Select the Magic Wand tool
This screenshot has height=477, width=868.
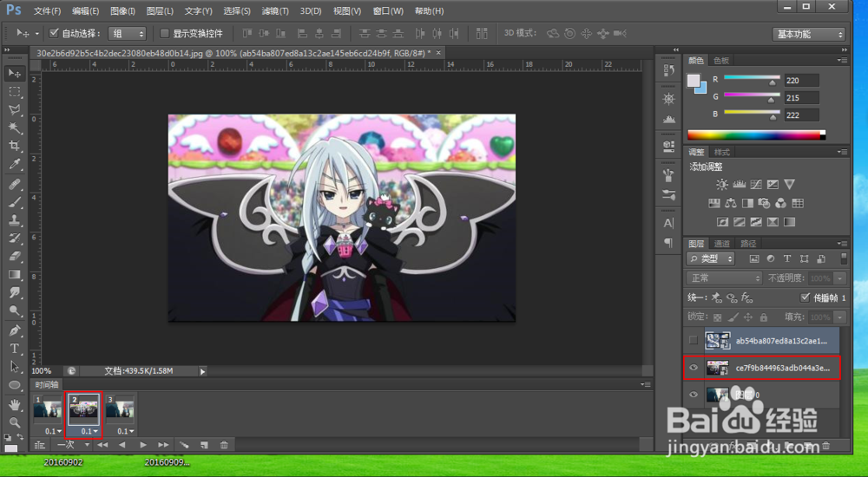click(15, 127)
